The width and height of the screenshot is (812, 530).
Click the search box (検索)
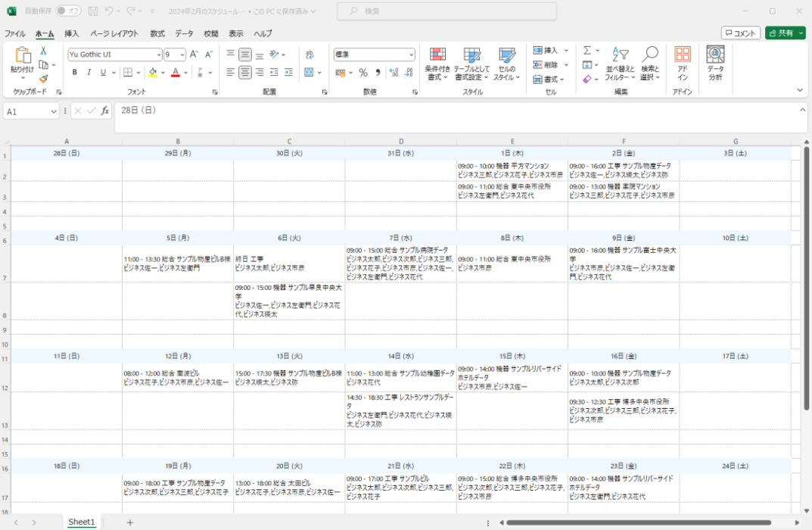click(x=447, y=11)
